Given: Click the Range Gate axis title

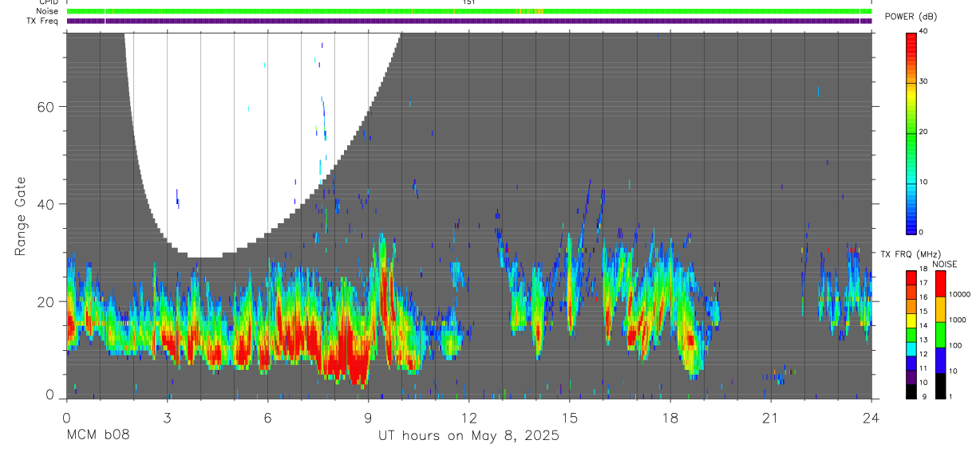Looking at the screenshot, I should click(x=22, y=216).
